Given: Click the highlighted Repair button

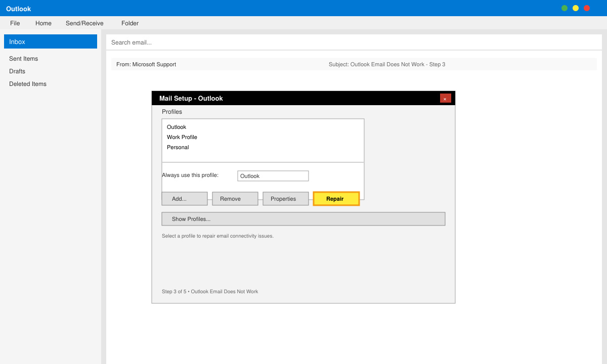Looking at the screenshot, I should [336, 199].
